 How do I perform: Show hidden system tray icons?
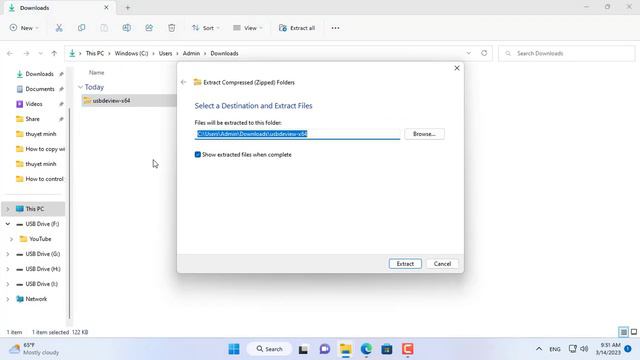click(539, 349)
